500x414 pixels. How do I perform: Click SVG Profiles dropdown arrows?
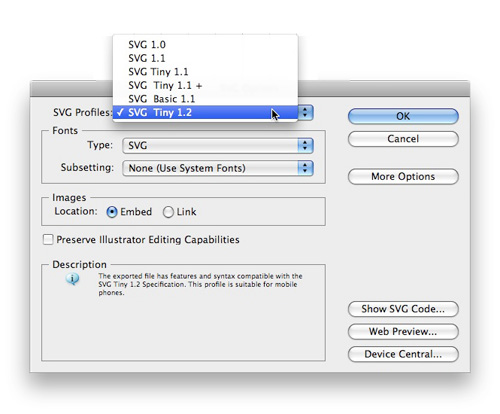click(305, 113)
